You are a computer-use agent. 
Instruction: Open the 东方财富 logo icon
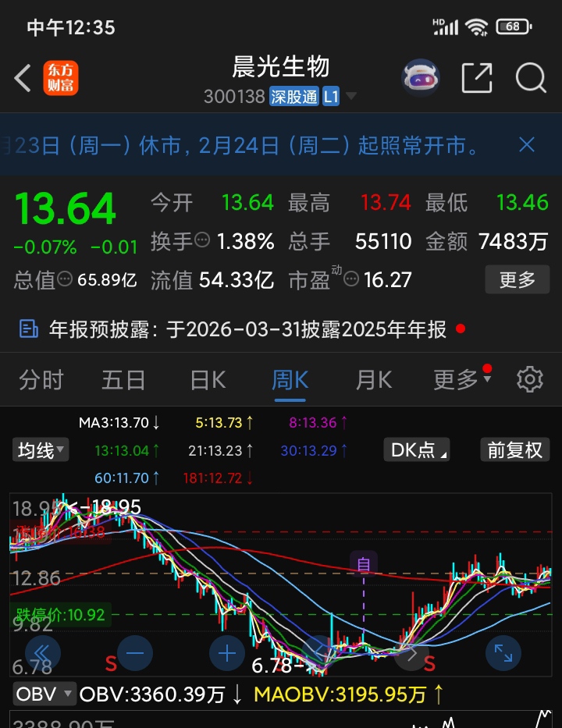[x=61, y=78]
